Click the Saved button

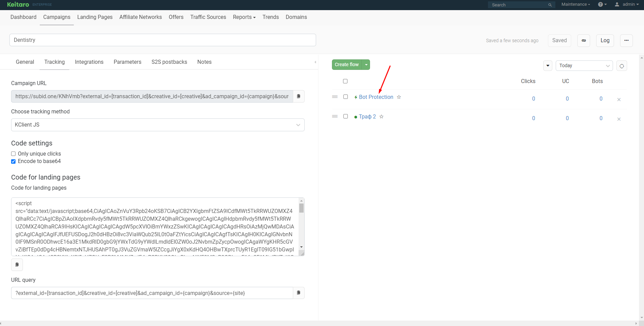click(559, 40)
